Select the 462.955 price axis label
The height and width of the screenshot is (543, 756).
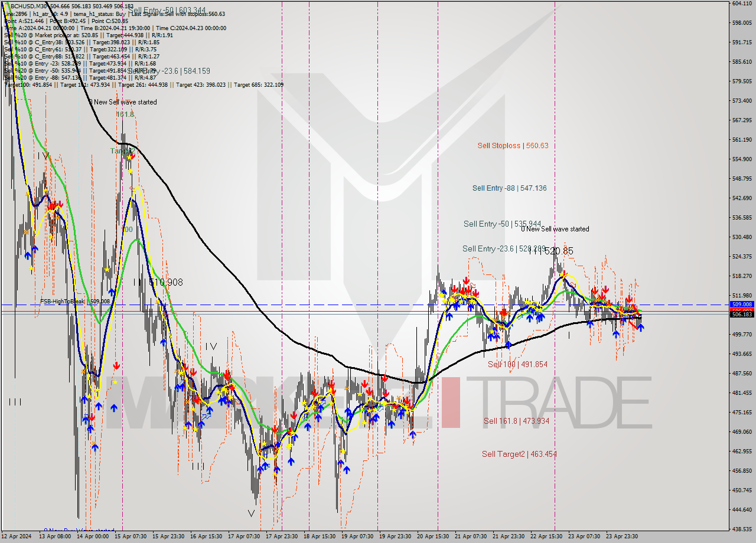(x=742, y=451)
